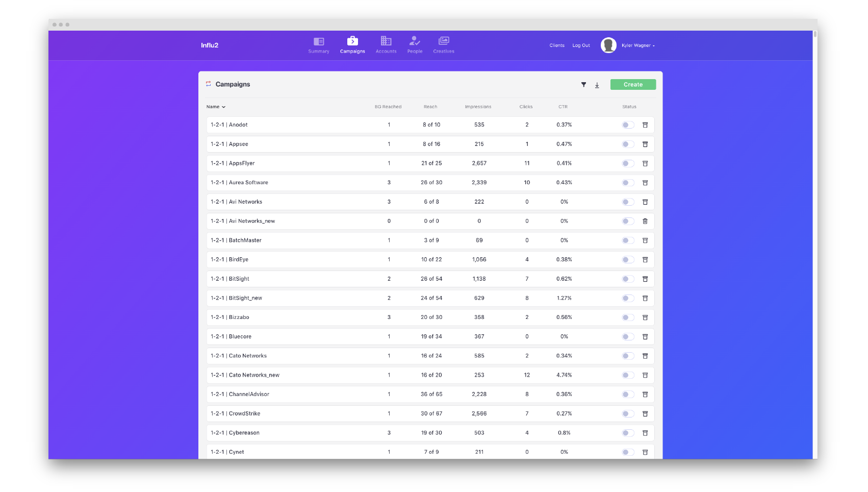Download the campaigns list with arrow icon

pos(597,85)
